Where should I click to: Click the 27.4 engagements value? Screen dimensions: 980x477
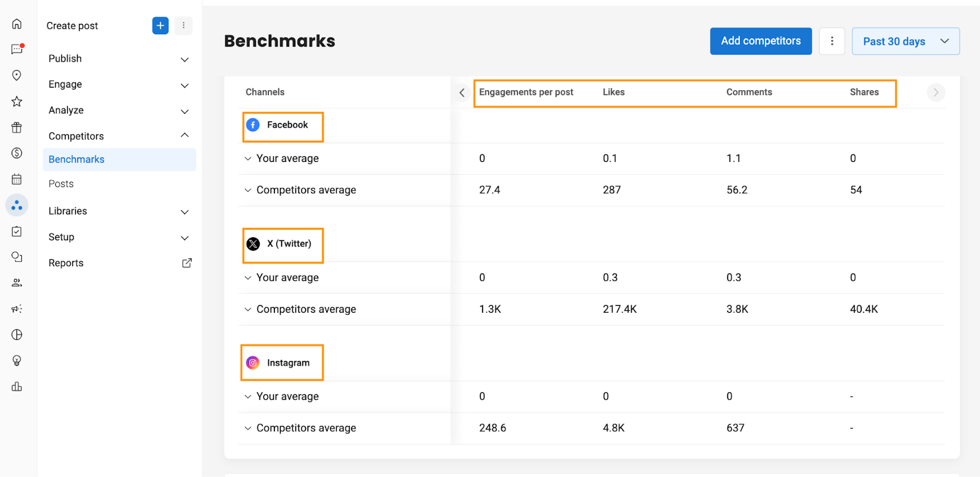[489, 190]
